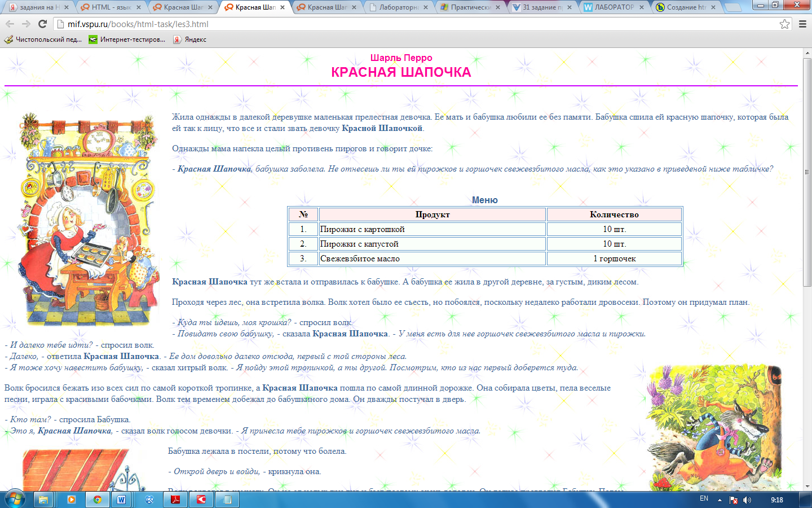Close the 'Лабораторн' tab
This screenshot has height=508, width=812.
tap(426, 7)
